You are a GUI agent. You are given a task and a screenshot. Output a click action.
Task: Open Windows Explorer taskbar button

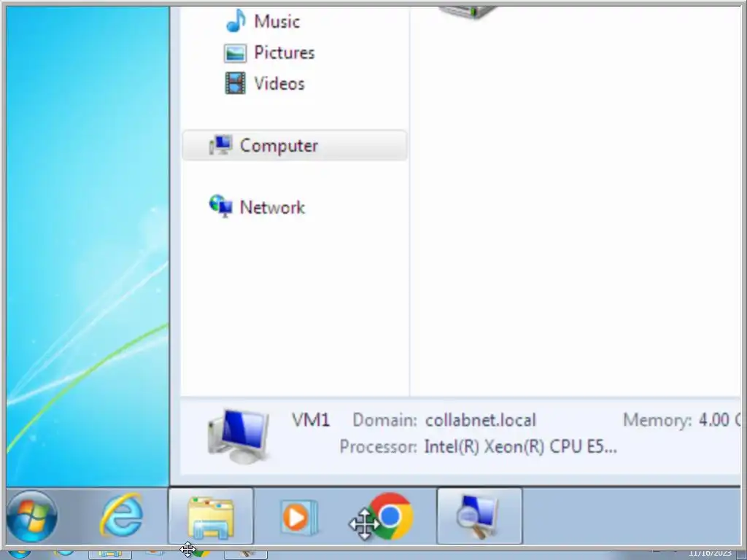211,517
